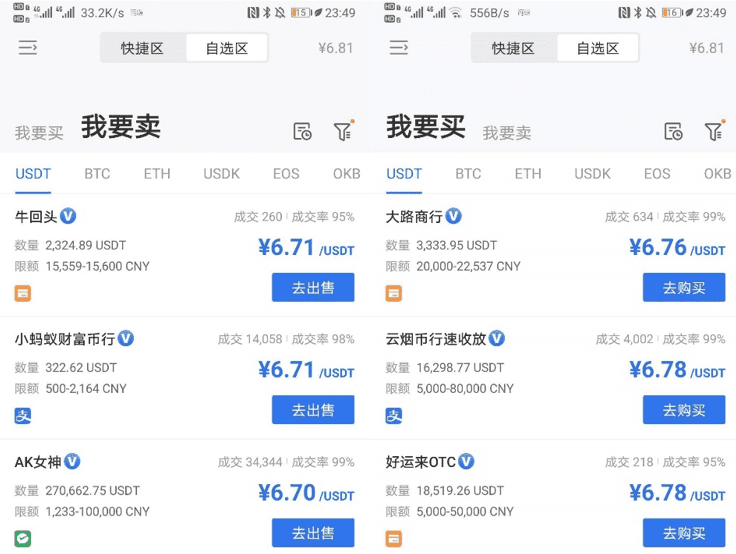Switch to 快捷区 in left screen
Screen dimensions: 736x554
[143, 48]
